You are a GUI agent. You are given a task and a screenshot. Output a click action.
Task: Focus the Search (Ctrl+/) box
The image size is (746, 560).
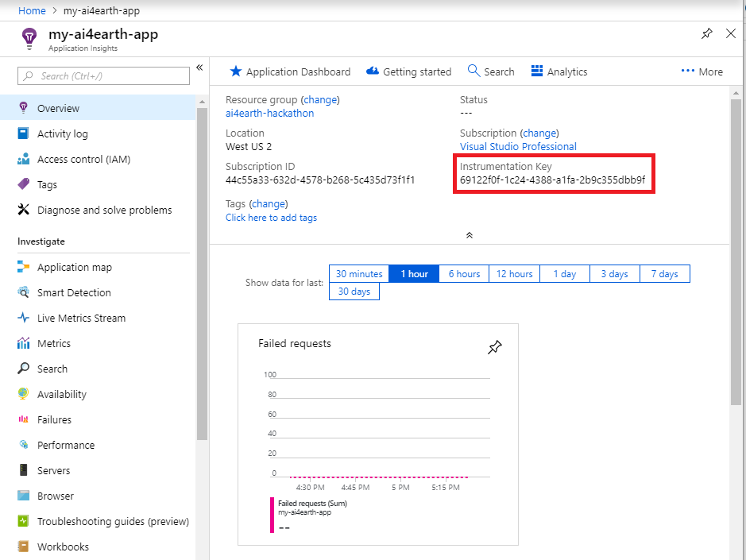[104, 76]
